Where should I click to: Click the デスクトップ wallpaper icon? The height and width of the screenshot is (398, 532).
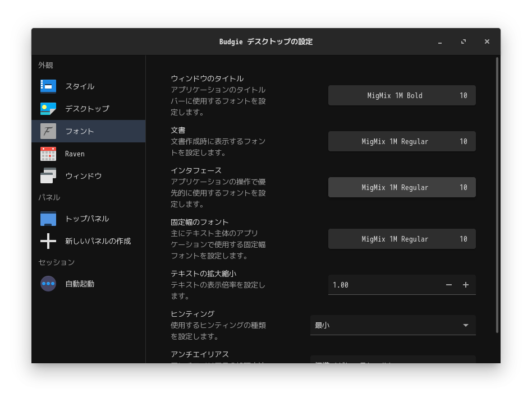click(48, 109)
